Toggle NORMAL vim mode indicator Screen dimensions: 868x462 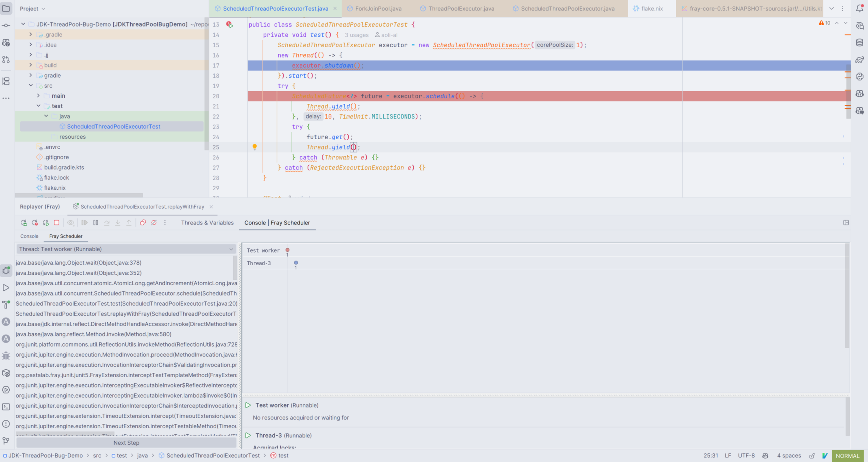coord(848,456)
